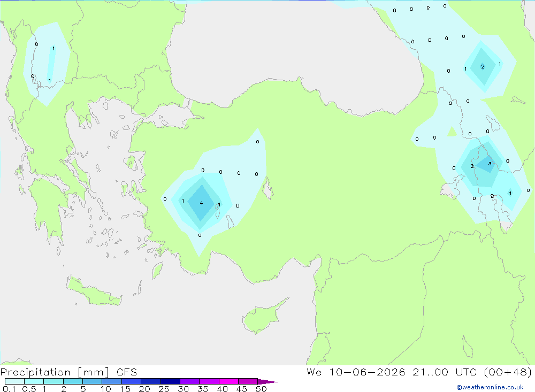Select the 20–25 mm legend color swatch

point(151,381)
